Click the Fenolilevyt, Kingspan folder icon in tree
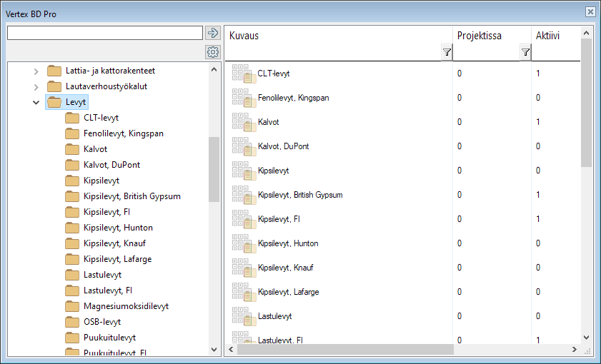This screenshot has width=601, height=364. pyautogui.click(x=72, y=133)
